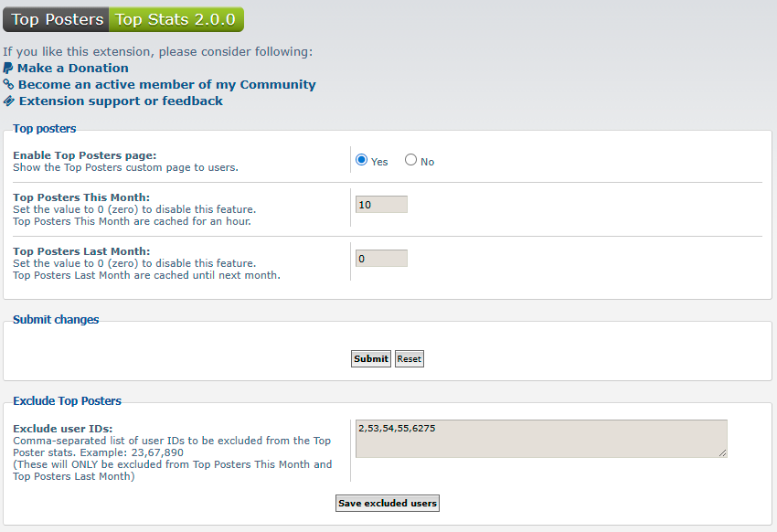Click the ticket icon beside Extension support
This screenshot has width=777, height=532.
[x=9, y=101]
